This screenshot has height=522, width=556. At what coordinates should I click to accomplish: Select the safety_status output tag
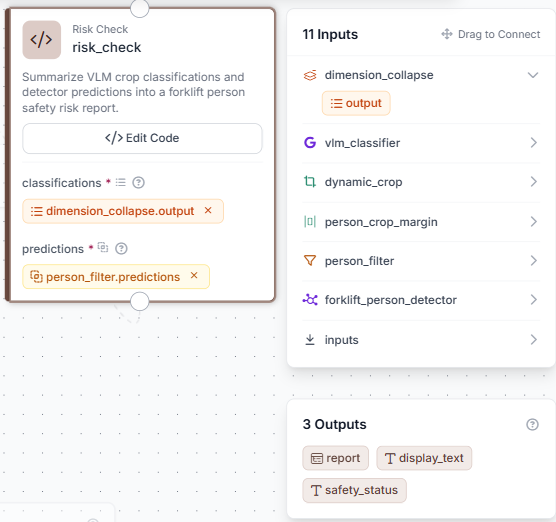click(354, 490)
